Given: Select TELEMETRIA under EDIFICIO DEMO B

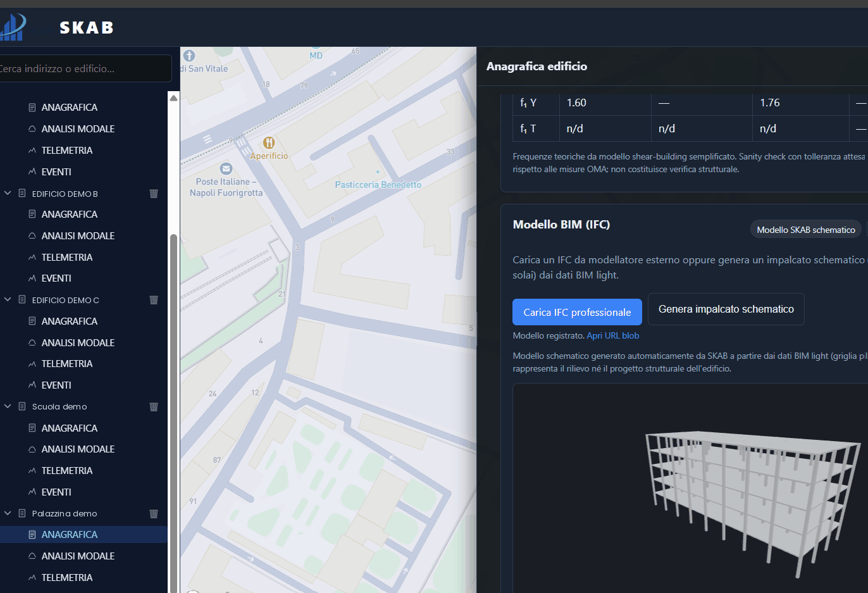Looking at the screenshot, I should pos(67,258).
